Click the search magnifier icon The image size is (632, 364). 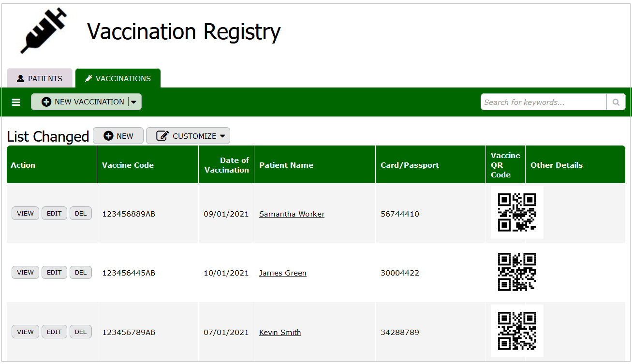[616, 102]
